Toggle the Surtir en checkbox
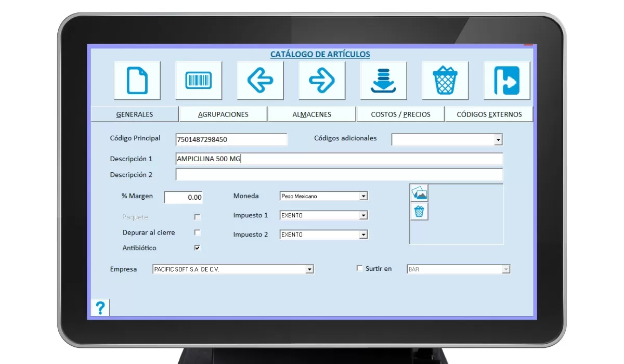This screenshot has height=364, width=624. pyautogui.click(x=359, y=269)
